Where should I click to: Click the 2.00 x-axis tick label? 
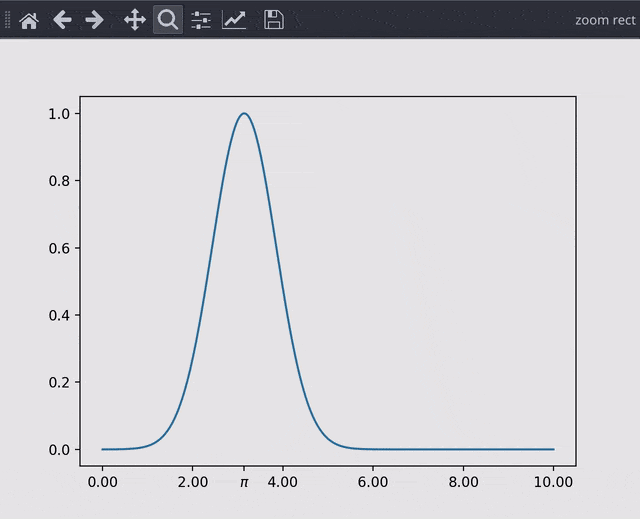(x=193, y=482)
